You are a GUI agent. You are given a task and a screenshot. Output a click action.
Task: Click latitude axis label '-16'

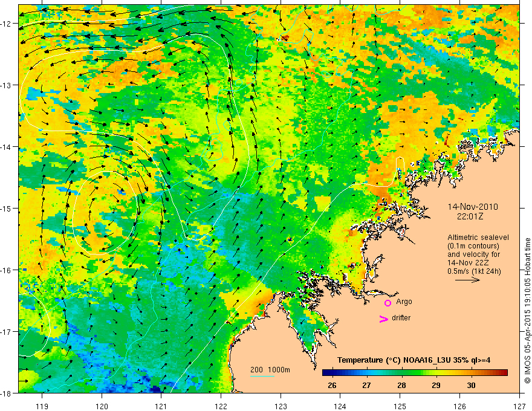click(7, 270)
